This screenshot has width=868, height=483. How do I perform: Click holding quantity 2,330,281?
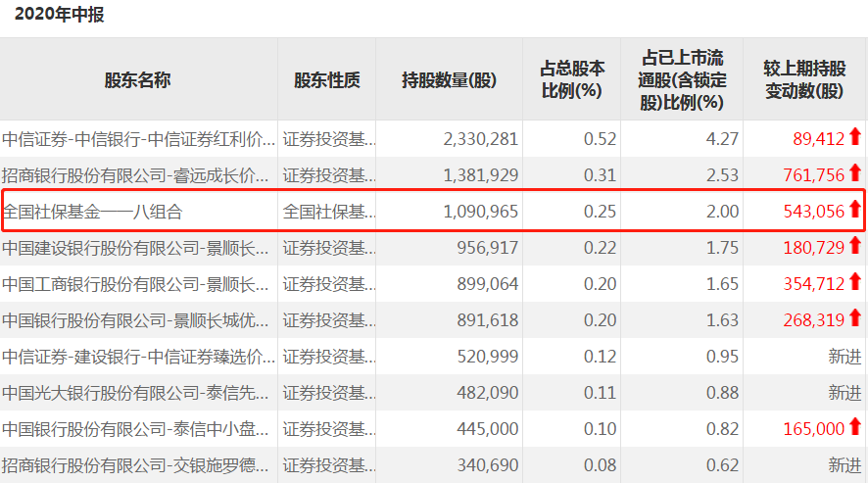pyautogui.click(x=480, y=138)
